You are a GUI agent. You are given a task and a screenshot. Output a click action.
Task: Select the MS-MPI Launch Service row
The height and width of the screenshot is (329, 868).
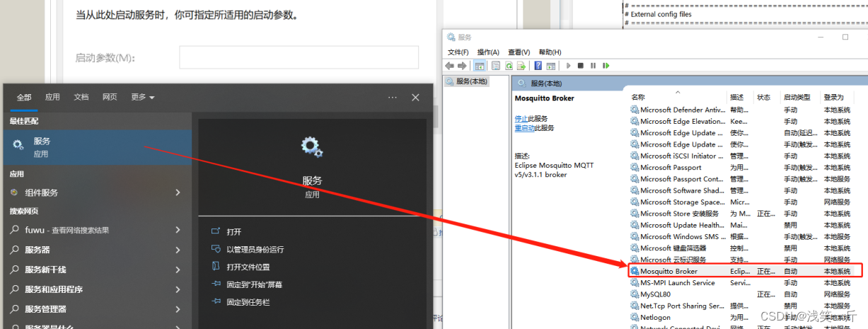tap(745, 282)
